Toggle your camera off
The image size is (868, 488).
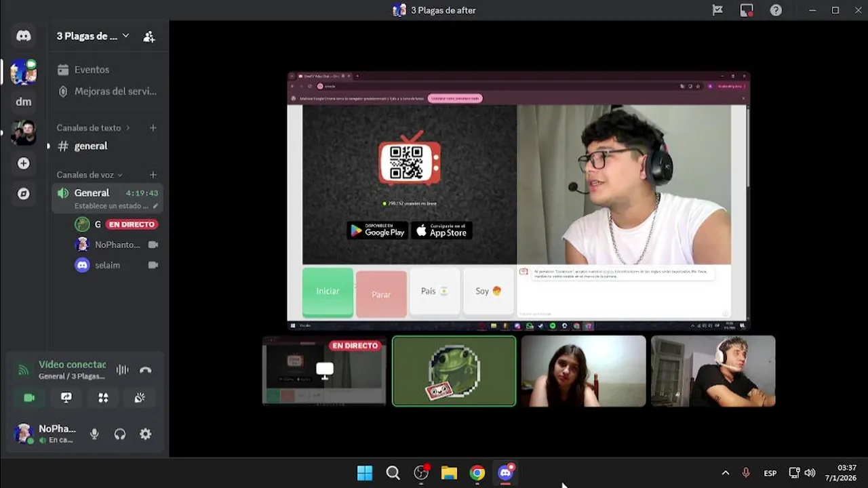click(29, 398)
